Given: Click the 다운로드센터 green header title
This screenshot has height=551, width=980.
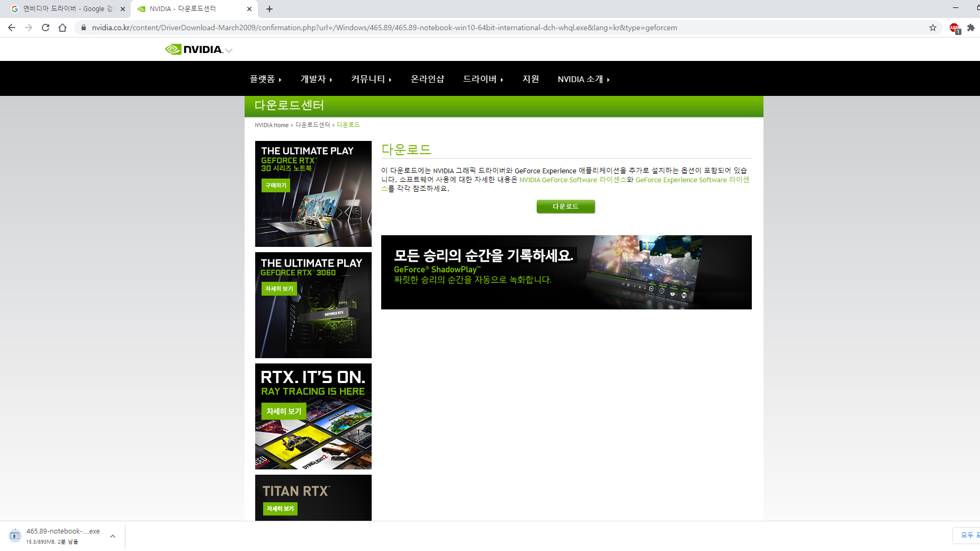Looking at the screenshot, I should [x=289, y=105].
